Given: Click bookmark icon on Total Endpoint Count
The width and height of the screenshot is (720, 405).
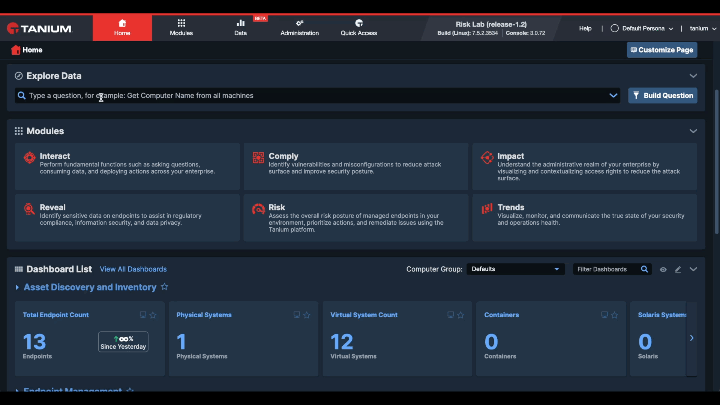Looking at the screenshot, I should point(143,315).
